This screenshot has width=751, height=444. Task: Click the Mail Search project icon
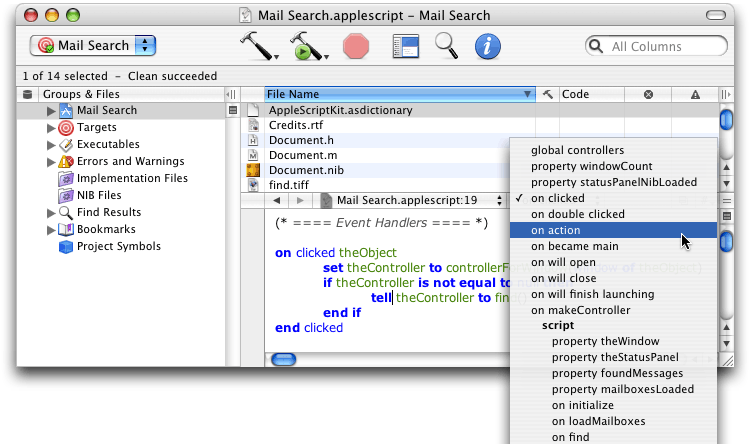click(66, 111)
